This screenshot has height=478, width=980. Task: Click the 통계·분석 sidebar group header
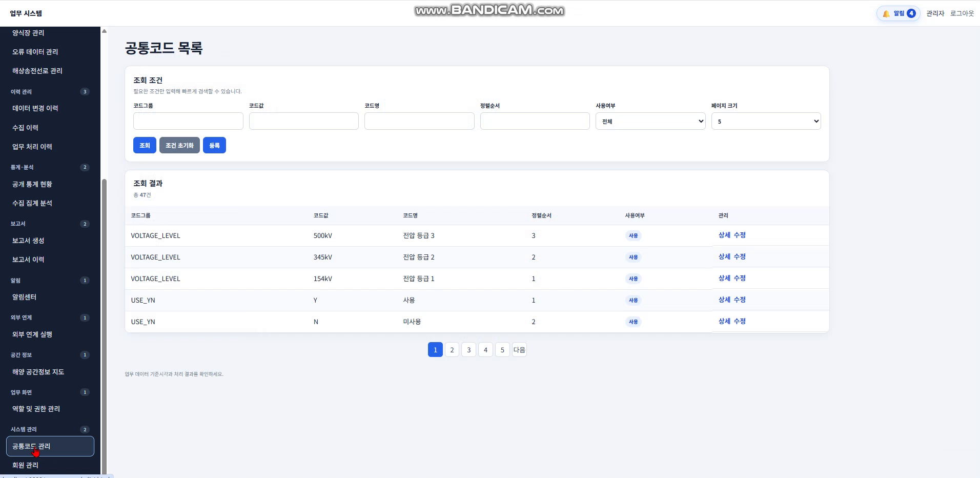click(50, 167)
